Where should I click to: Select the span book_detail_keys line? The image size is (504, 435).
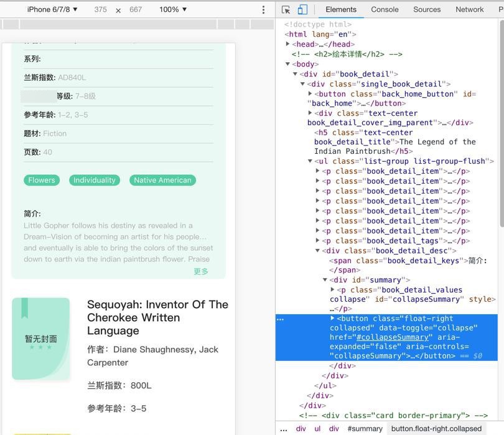pyautogui.click(x=408, y=265)
